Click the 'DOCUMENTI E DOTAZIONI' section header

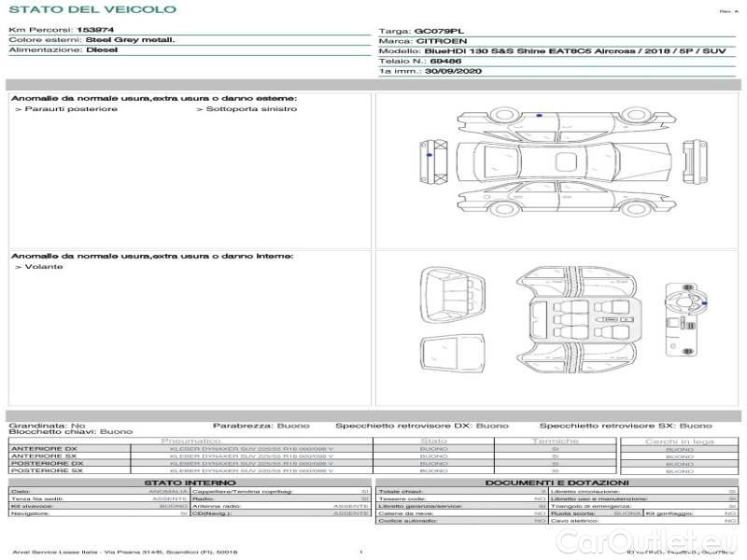coord(557,483)
